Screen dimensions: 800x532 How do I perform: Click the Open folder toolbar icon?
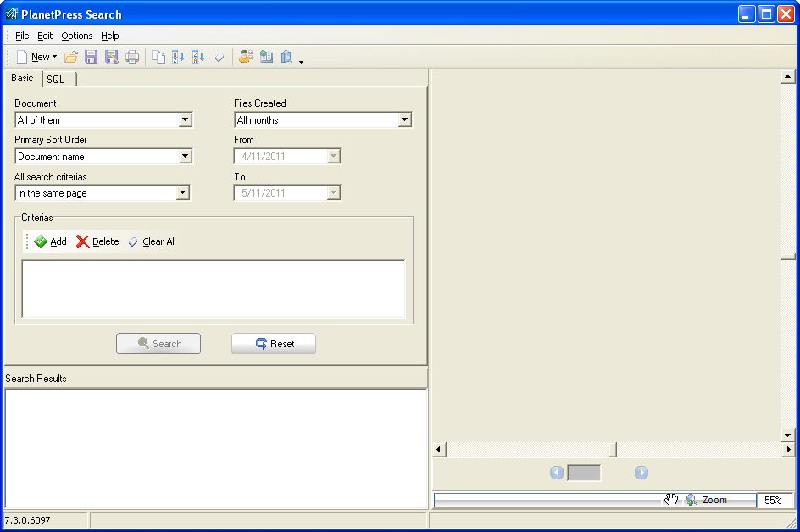pyautogui.click(x=71, y=57)
